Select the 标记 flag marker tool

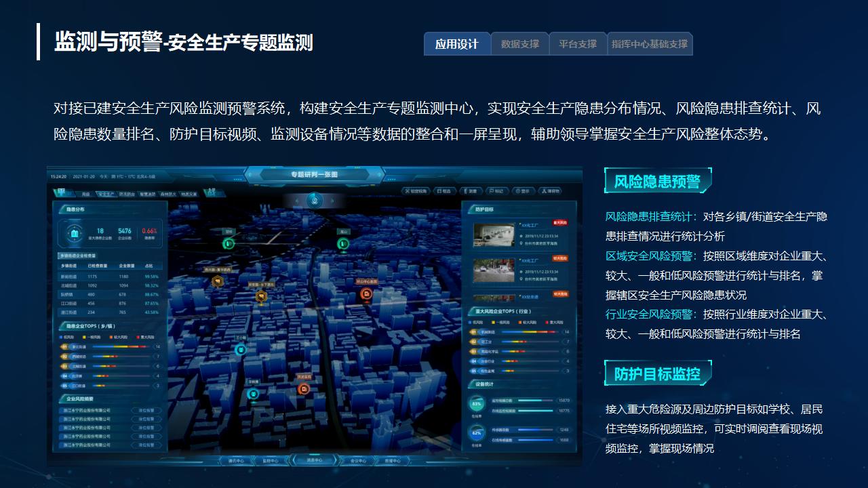tap(496, 191)
